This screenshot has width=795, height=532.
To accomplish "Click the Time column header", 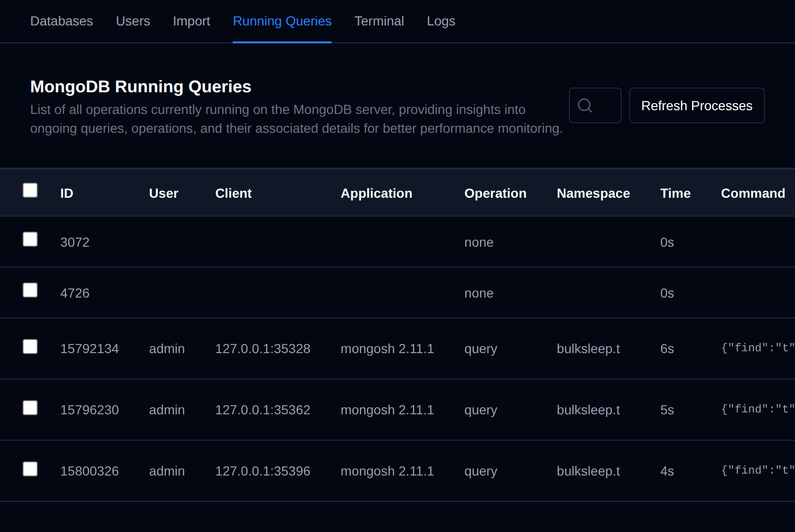I will (675, 193).
